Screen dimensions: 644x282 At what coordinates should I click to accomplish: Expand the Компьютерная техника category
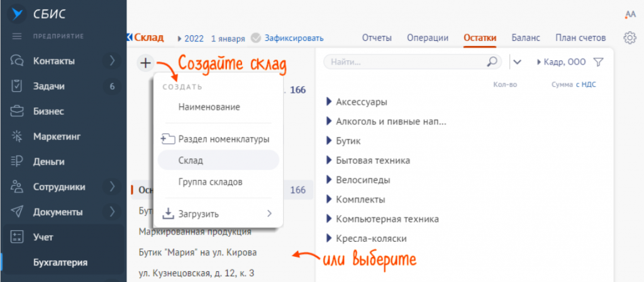point(328,219)
